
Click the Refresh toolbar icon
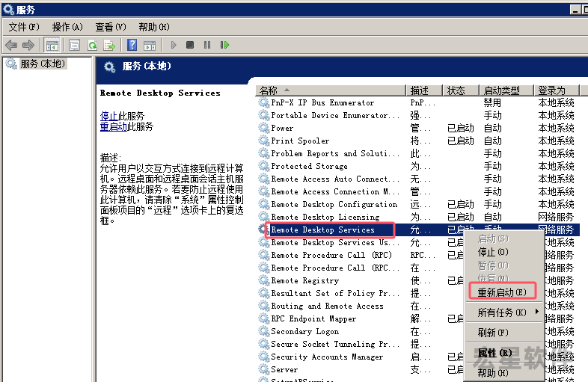pos(93,45)
